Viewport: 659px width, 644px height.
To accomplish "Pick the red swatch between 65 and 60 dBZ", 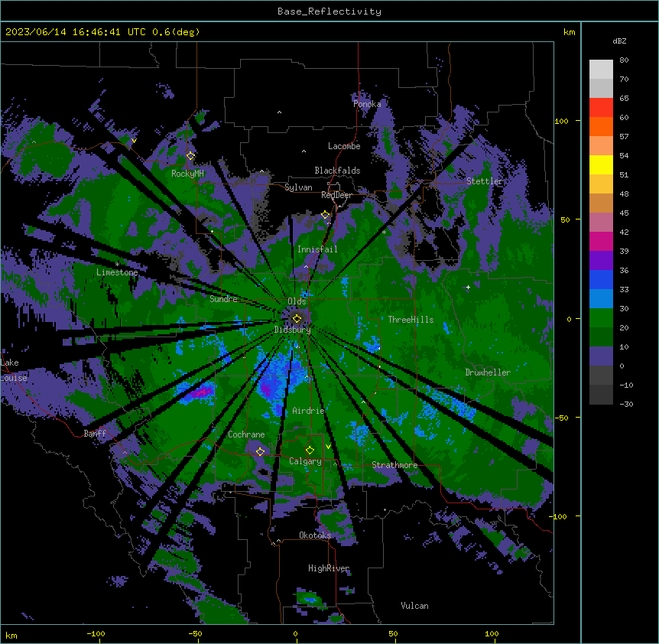I will click(601, 107).
